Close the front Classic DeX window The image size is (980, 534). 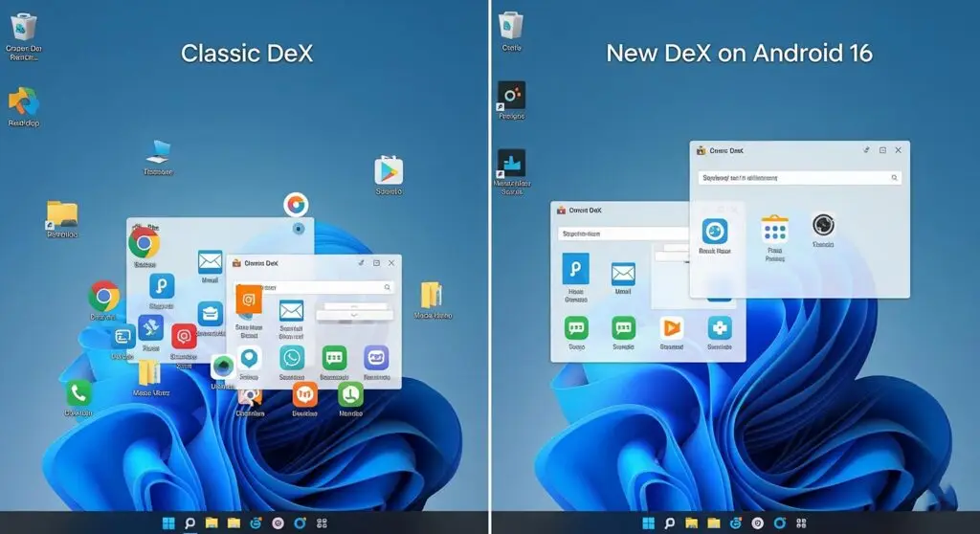click(x=391, y=263)
